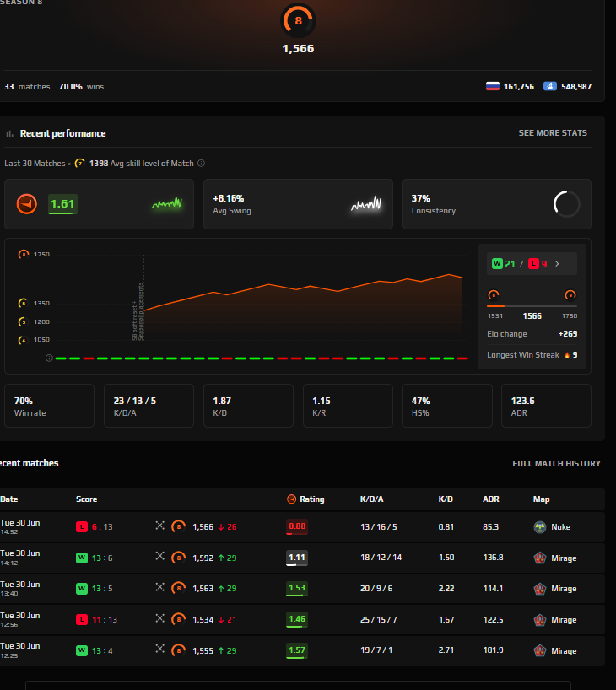Click the Consistency circular progress ring
Image resolution: width=616 pixels, height=690 pixels.
coord(566,204)
